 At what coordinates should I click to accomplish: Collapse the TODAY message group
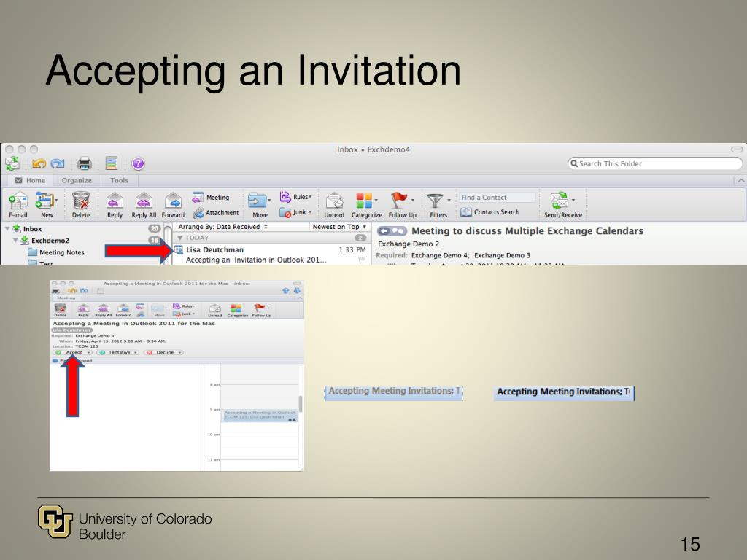(180, 238)
